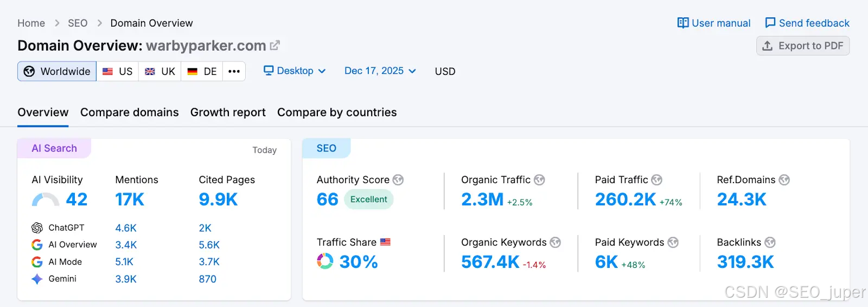Click Organic Keywords value 567.4K
This screenshot has height=307, width=868.
(490, 262)
